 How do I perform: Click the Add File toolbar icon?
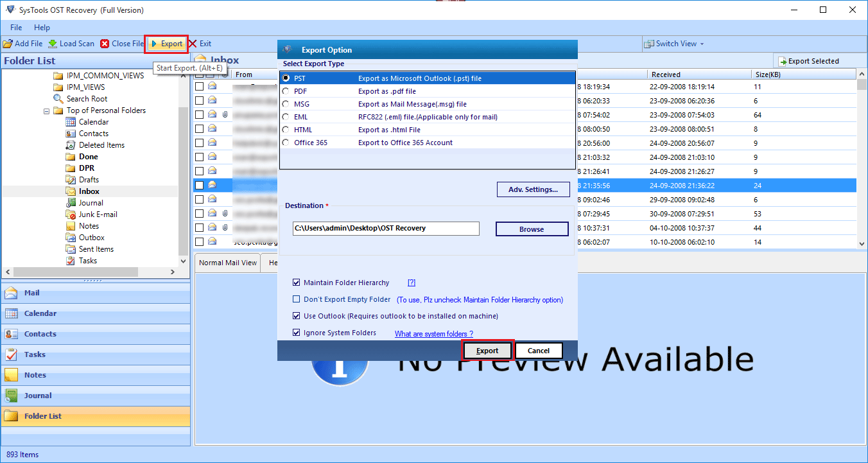8,44
